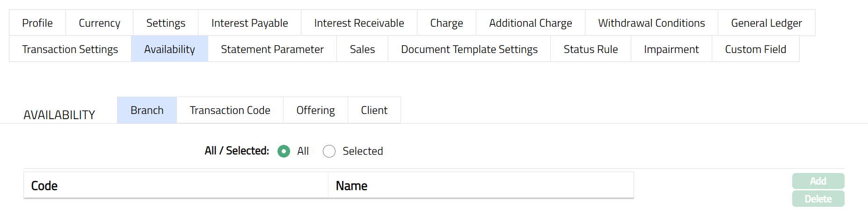The height and width of the screenshot is (219, 868).
Task: Open the Settings tab
Action: [x=166, y=23]
